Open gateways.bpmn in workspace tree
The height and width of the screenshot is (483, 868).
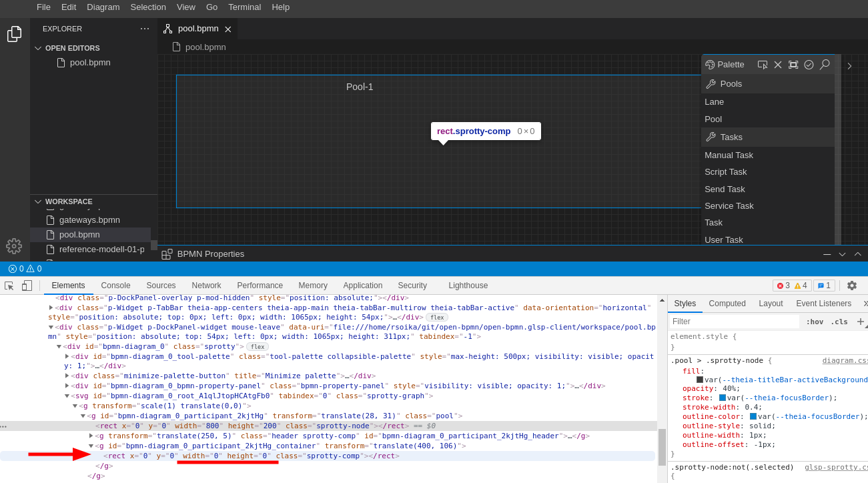click(89, 220)
